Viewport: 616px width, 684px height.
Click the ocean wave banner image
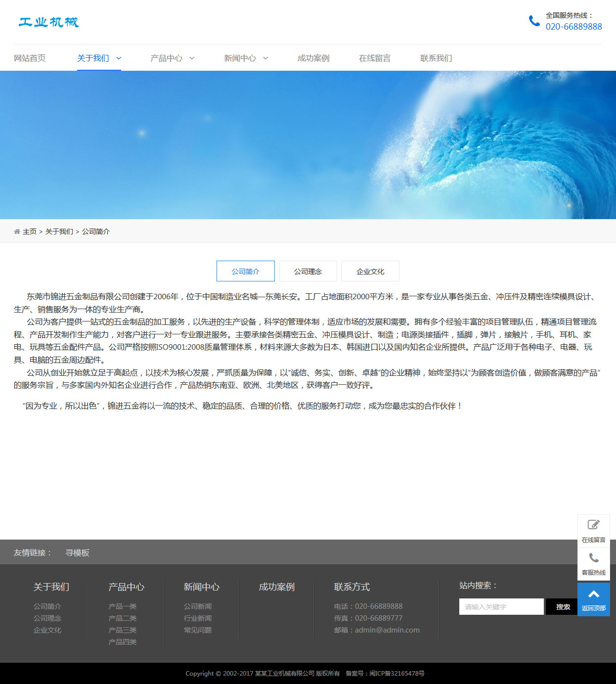click(x=308, y=145)
